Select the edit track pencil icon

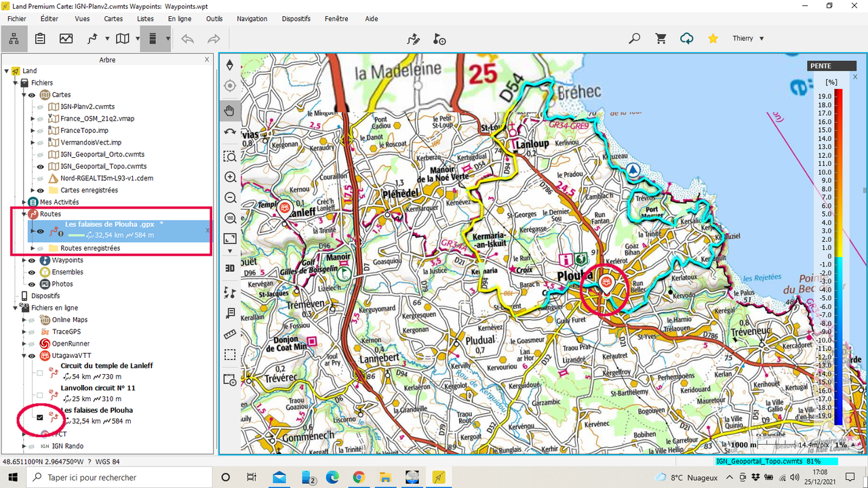tap(413, 39)
